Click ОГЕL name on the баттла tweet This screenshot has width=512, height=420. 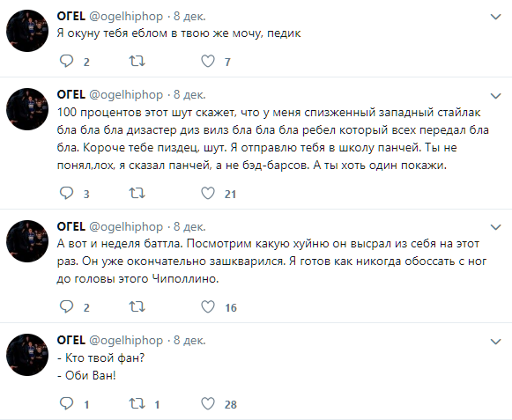(x=70, y=226)
